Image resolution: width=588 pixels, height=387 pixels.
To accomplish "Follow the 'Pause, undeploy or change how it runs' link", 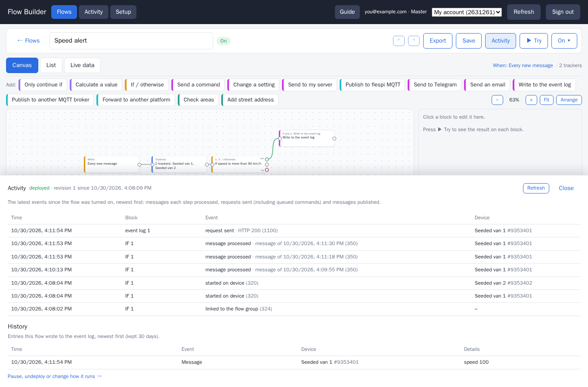I will click(55, 376).
